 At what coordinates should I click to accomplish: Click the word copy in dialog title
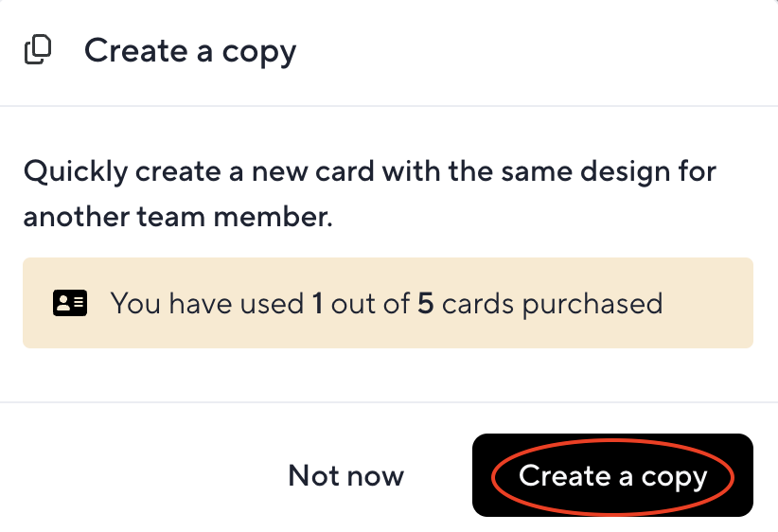[x=259, y=53]
